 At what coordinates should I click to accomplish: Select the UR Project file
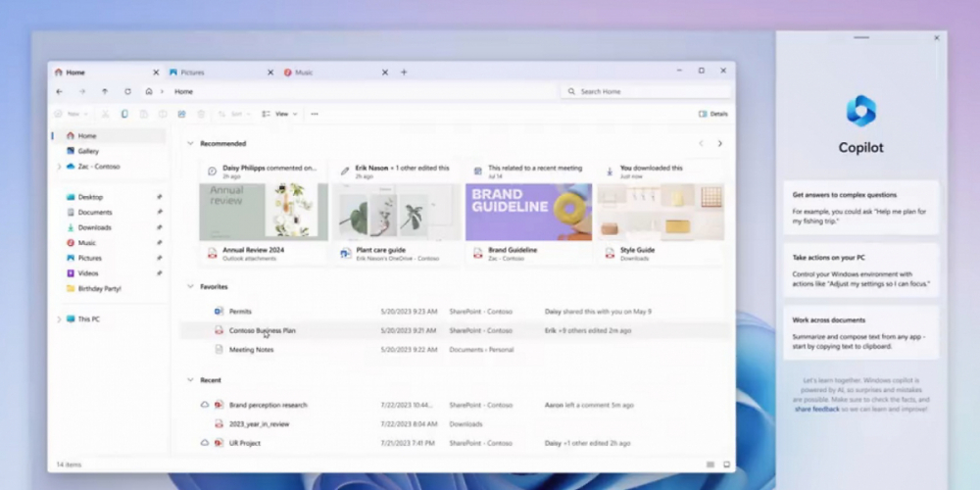click(x=455, y=443)
